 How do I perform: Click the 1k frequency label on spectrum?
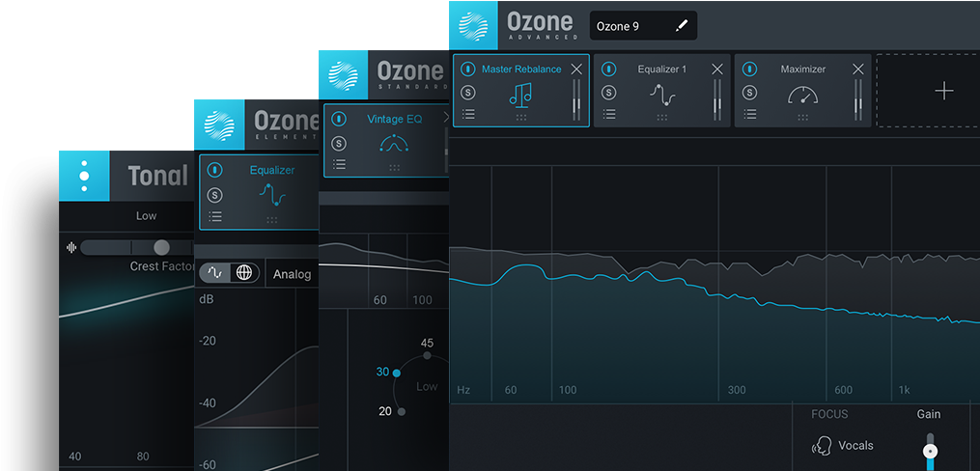pyautogui.click(x=904, y=390)
